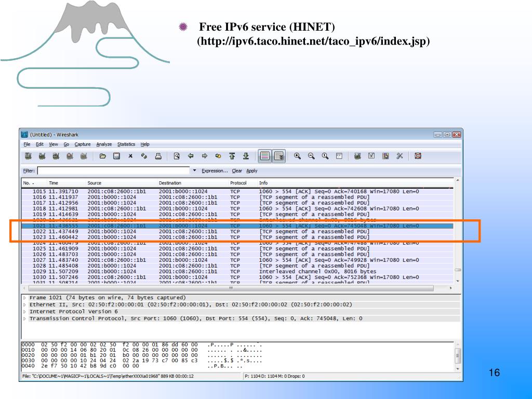
Task: Expand the Frame 1021 details
Action: pyautogui.click(x=24, y=298)
